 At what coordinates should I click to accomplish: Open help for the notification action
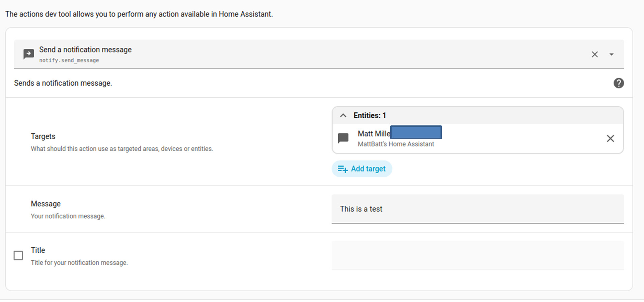pos(619,83)
